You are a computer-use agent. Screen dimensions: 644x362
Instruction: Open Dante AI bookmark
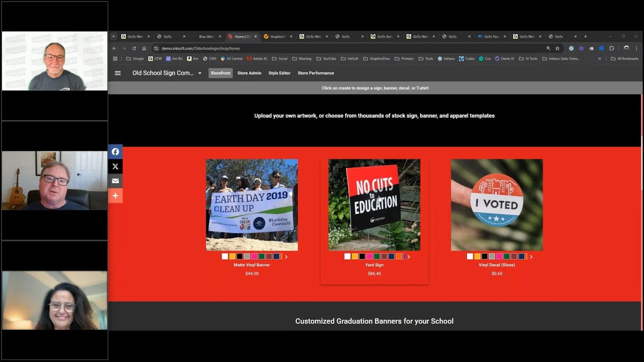(x=505, y=58)
